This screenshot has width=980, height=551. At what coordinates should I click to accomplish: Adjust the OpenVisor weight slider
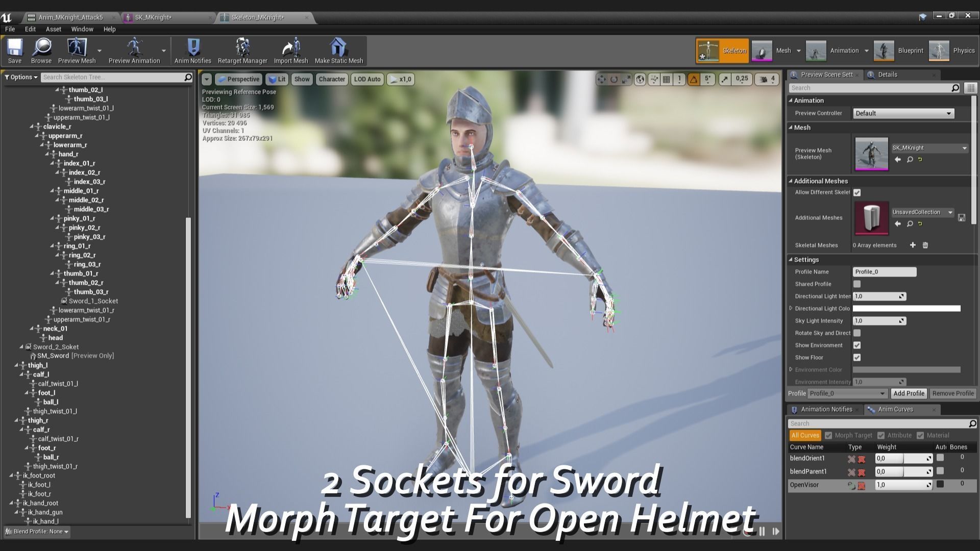pyautogui.click(x=904, y=485)
